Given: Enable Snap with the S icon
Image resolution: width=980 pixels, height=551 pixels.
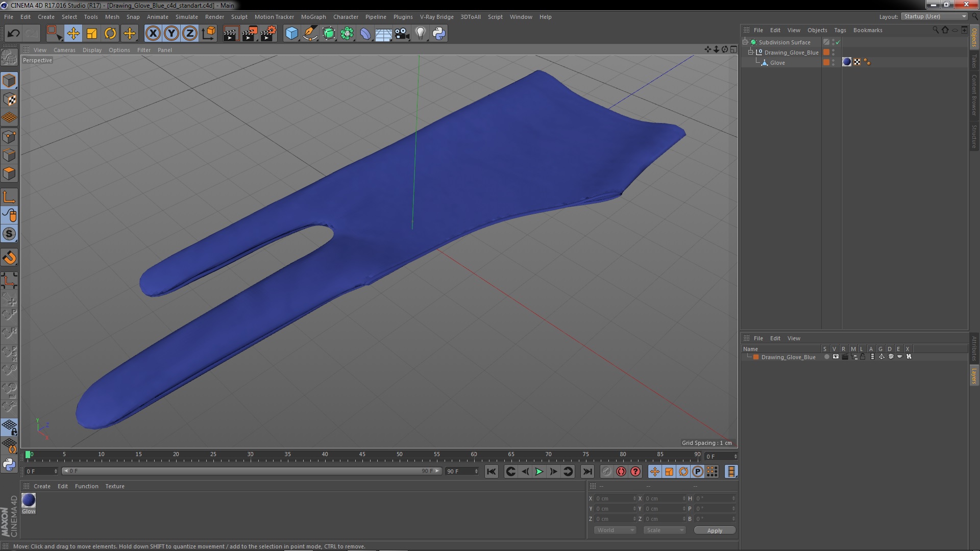Looking at the screenshot, I should point(9,234).
